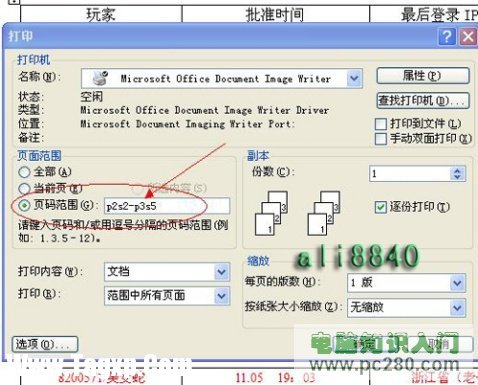Screen dimensions: 478x385
Task: Click the printer icon in name field
Action: tap(100, 78)
